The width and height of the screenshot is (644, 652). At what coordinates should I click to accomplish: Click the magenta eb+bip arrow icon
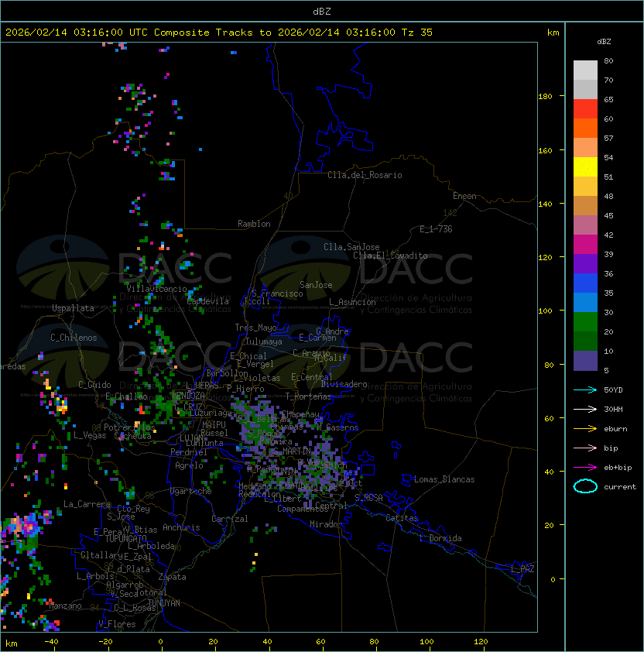click(585, 468)
